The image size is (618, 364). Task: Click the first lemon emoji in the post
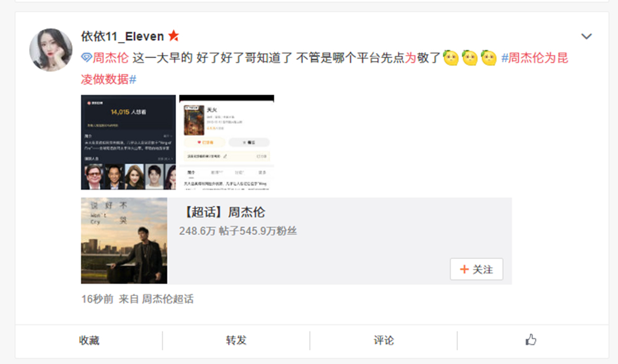(x=451, y=58)
